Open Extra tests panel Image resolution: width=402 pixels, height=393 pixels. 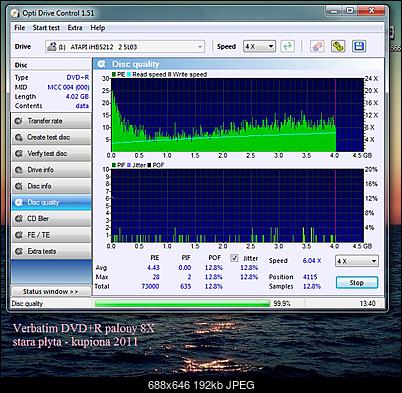[x=51, y=251]
